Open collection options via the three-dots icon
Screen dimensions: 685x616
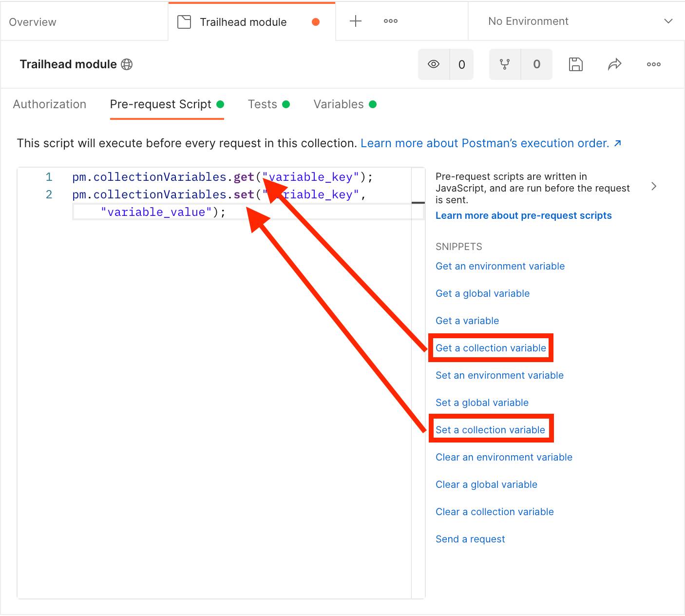(653, 64)
